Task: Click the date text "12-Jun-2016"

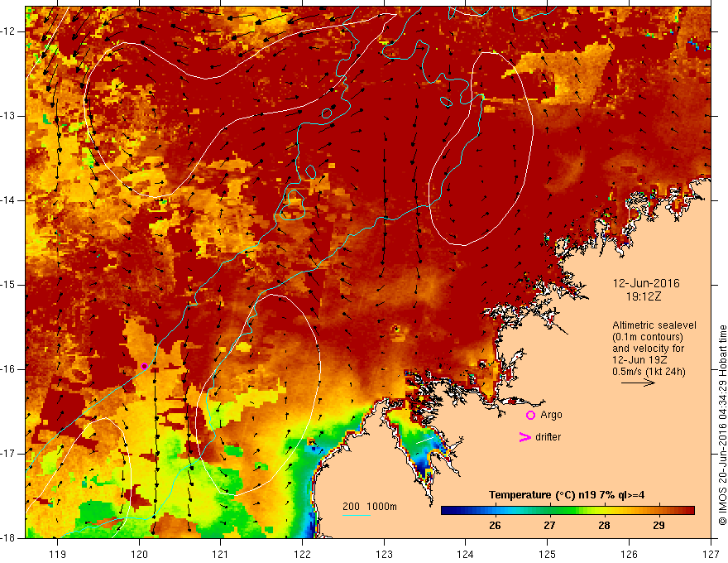Action: 646,283
